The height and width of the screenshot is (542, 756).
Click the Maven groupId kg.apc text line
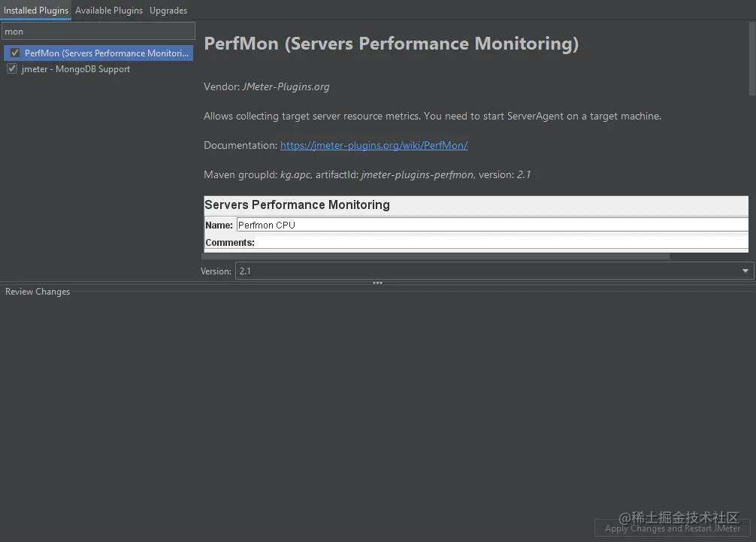pos(367,174)
